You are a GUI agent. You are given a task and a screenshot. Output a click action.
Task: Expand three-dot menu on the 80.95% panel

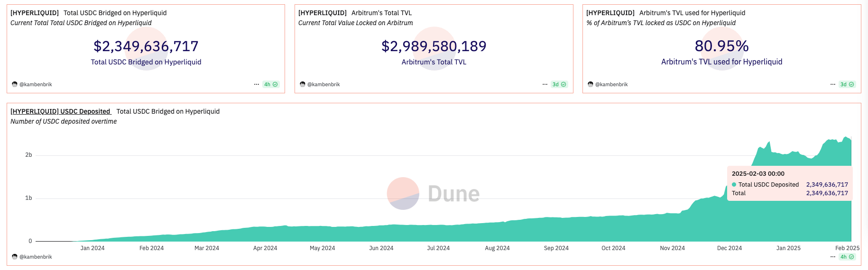[833, 84]
